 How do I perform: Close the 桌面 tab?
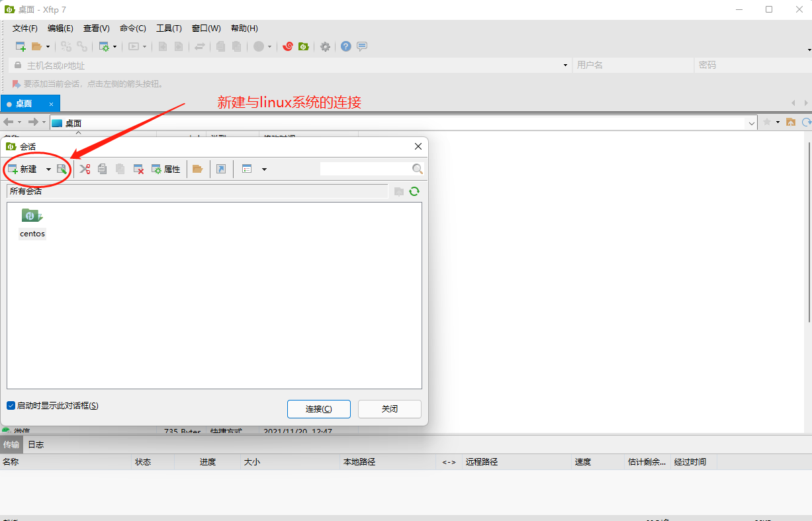(x=52, y=104)
